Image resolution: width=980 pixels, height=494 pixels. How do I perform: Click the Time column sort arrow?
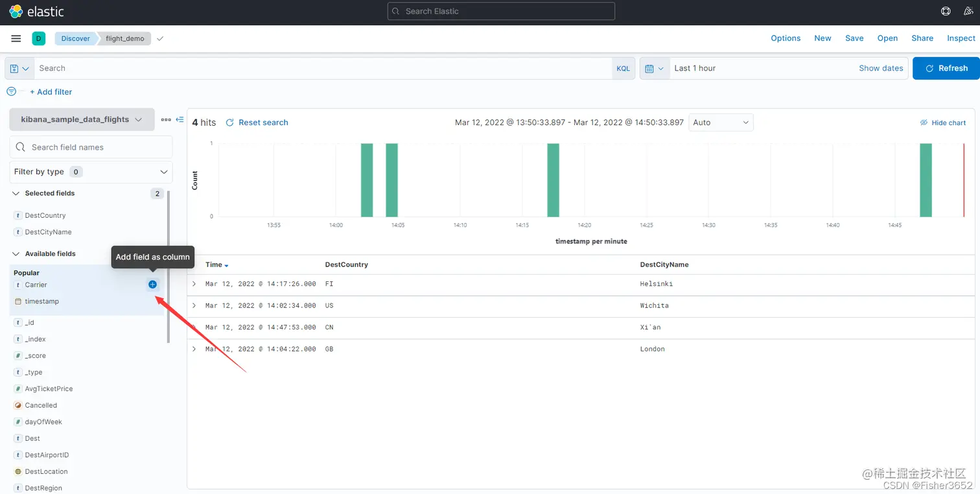(226, 266)
